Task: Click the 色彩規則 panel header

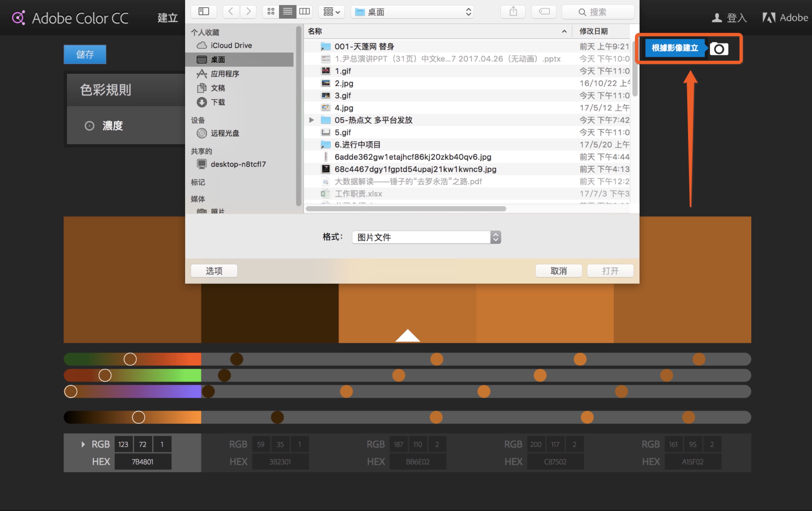Action: [126, 90]
